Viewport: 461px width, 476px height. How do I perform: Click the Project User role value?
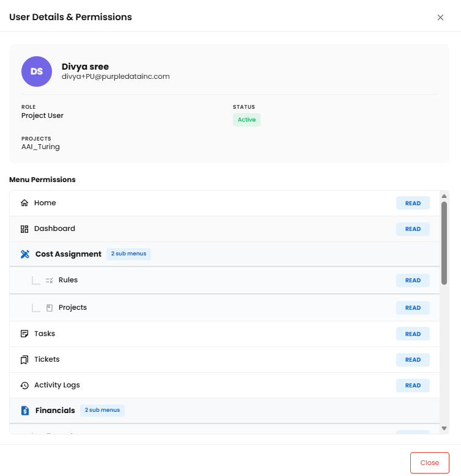(x=43, y=115)
